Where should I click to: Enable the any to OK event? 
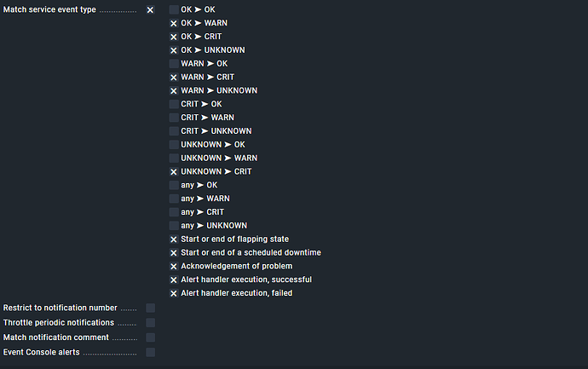pyautogui.click(x=174, y=185)
